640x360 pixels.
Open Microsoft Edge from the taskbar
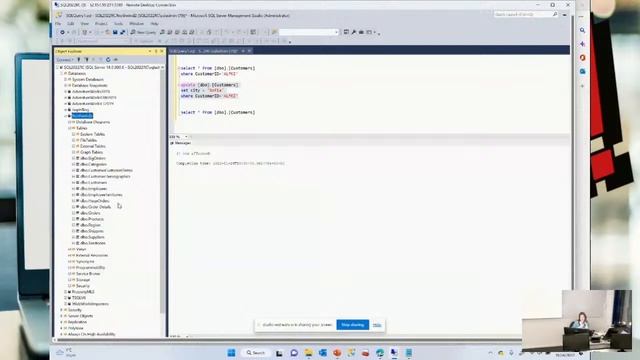coord(380,353)
